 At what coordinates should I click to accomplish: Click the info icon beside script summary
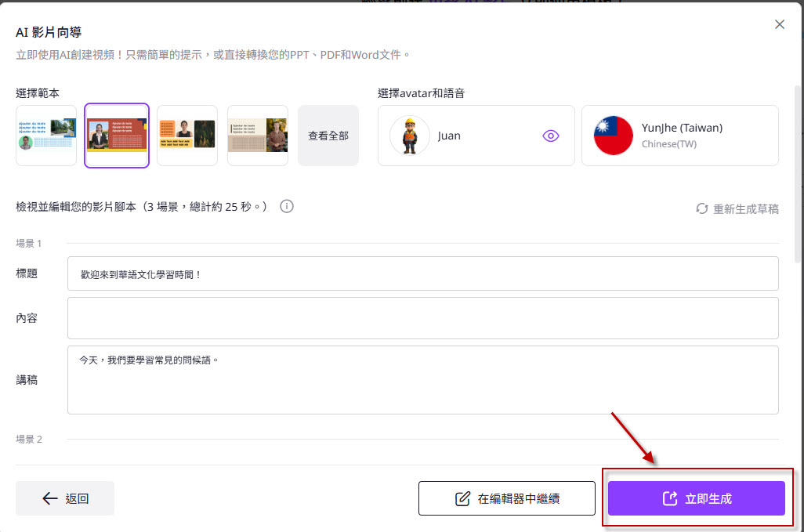coord(287,207)
